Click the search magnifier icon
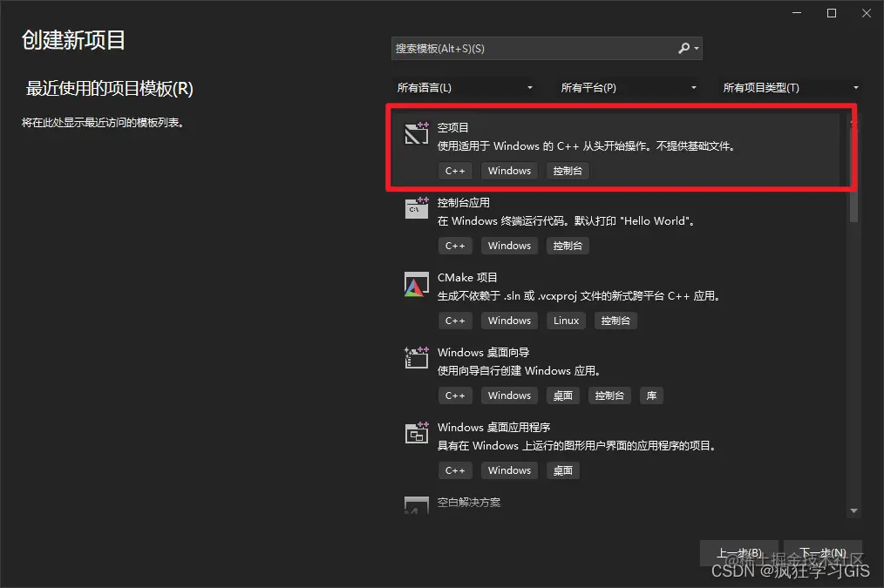Viewport: 884px width, 588px height. click(683, 49)
